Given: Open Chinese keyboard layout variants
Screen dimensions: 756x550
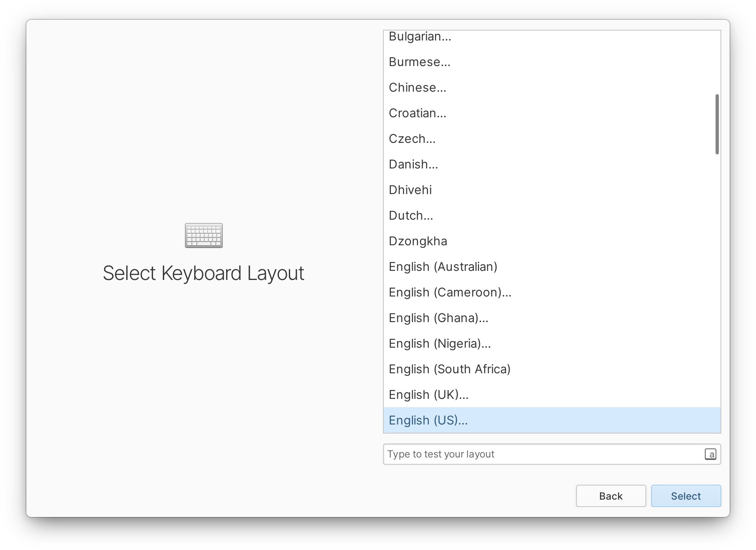Looking at the screenshot, I should (417, 88).
